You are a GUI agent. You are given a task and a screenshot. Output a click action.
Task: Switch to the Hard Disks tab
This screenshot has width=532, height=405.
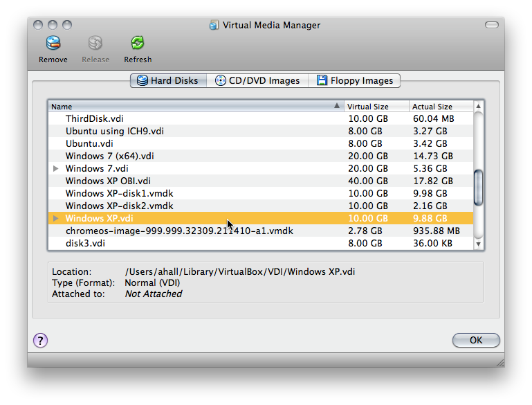[x=168, y=80]
